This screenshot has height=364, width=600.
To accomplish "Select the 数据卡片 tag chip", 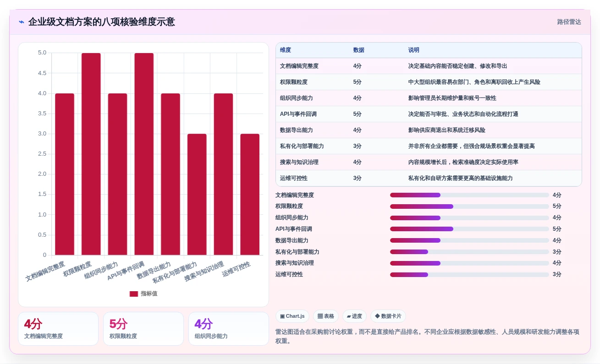I will click(388, 316).
